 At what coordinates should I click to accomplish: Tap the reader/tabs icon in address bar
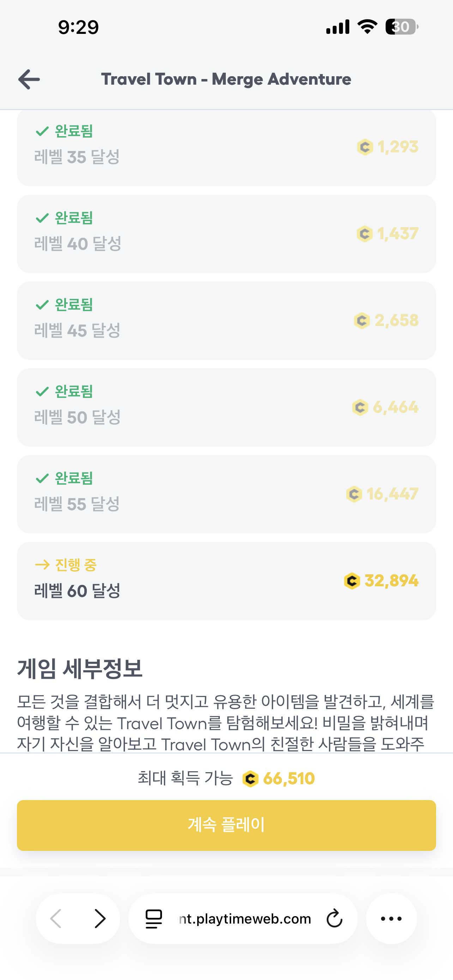pos(154,918)
